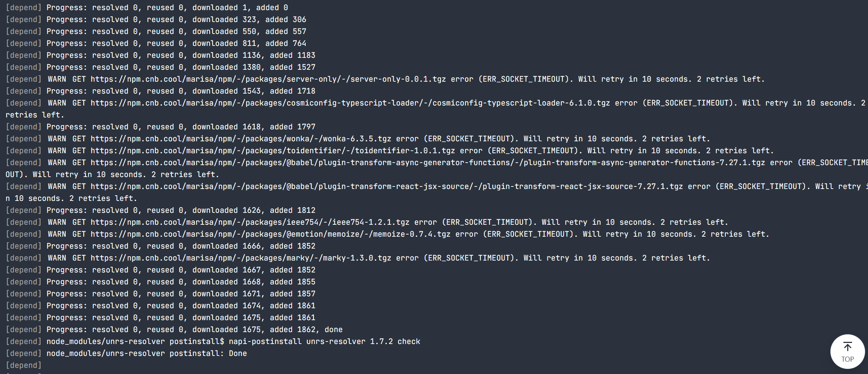Open the plugin-transform-async-generator-functions tgz URL

click(x=428, y=163)
